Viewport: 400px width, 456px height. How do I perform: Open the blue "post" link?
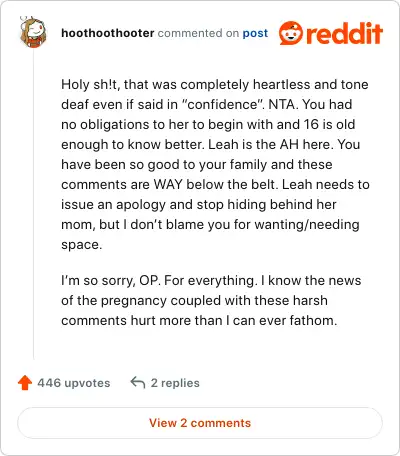click(x=255, y=33)
